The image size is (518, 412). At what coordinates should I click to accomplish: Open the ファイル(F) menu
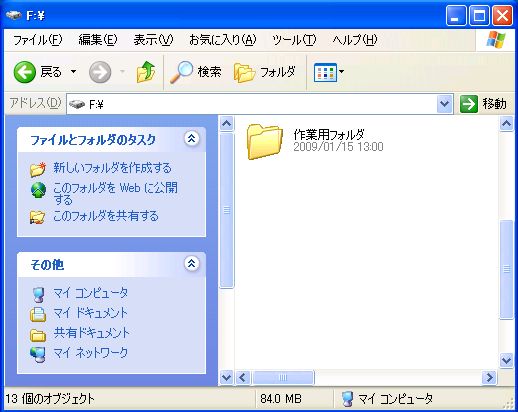coord(37,40)
